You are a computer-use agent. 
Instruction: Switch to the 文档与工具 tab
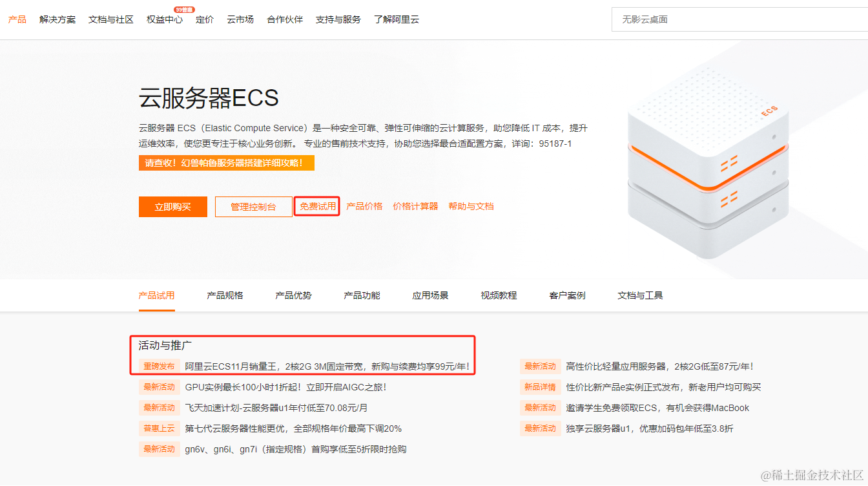point(640,295)
